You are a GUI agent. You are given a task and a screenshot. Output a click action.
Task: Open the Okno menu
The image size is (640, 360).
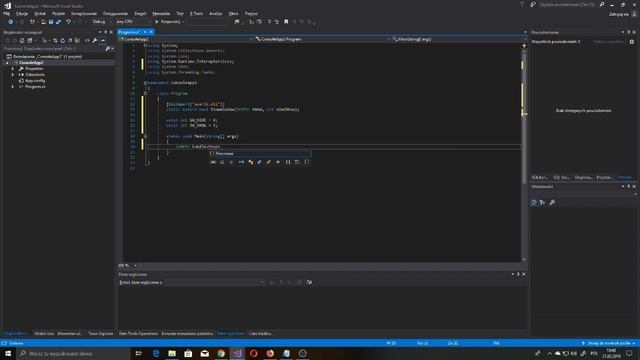click(233, 13)
